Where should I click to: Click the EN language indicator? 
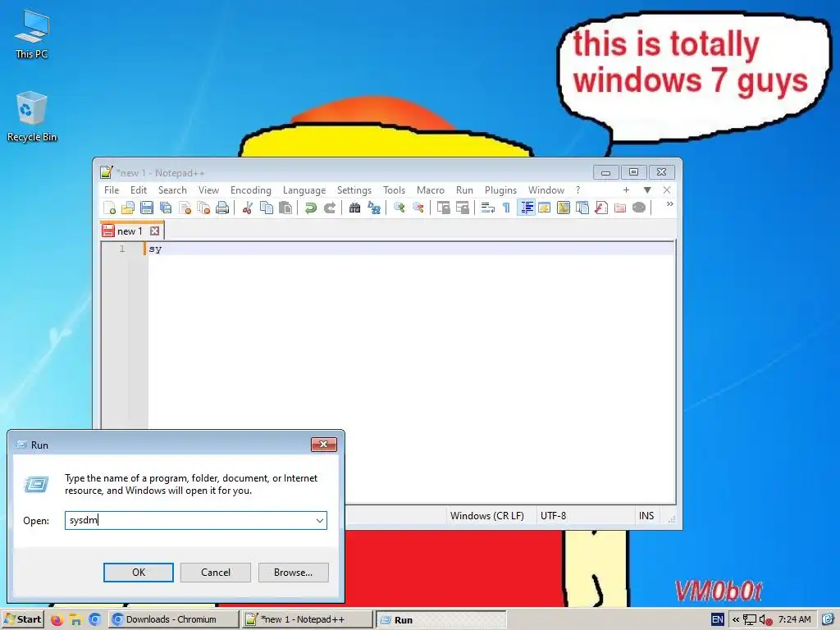(717, 620)
